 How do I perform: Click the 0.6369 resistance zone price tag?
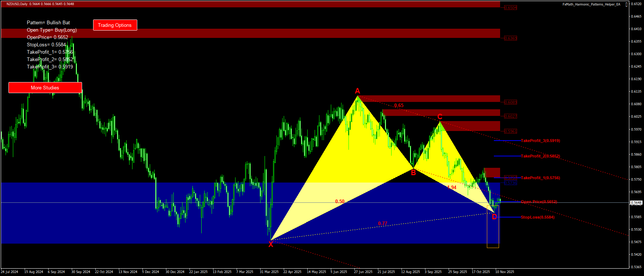pyautogui.click(x=510, y=38)
